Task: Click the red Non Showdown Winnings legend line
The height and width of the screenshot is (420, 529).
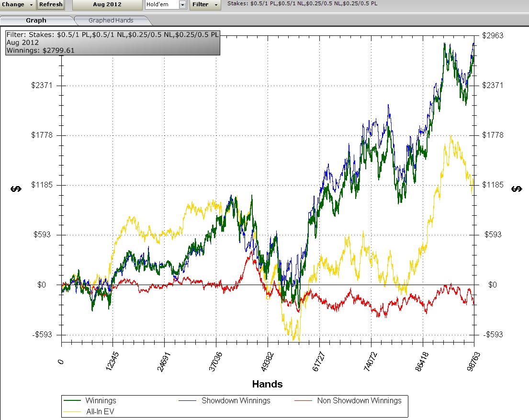Action: pos(304,401)
